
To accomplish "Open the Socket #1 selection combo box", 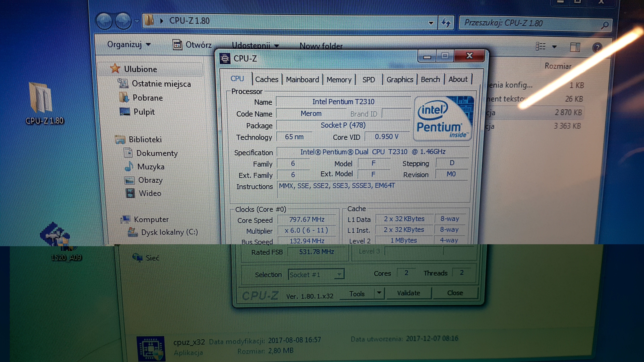I will coord(316,274).
